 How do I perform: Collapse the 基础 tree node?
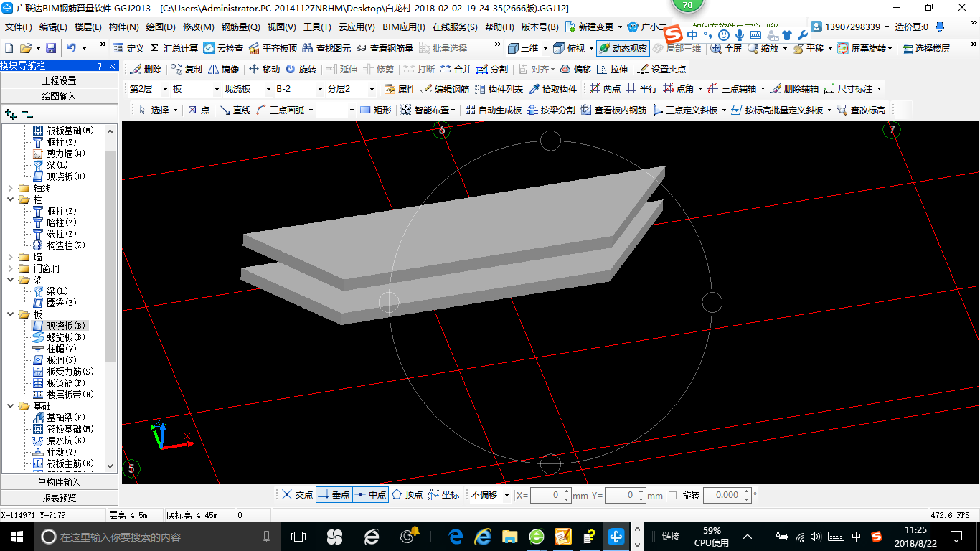10,406
